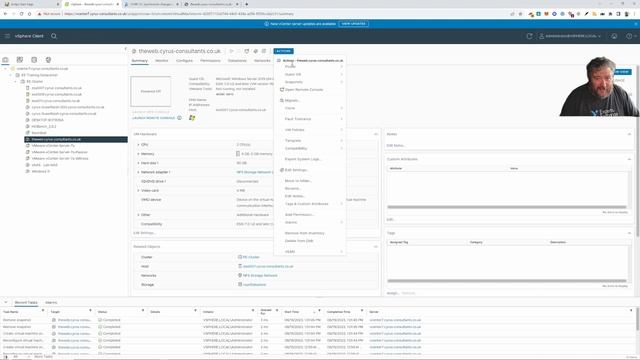Click the Initiator column filter icon
The image size is (640, 360).
(253, 311)
